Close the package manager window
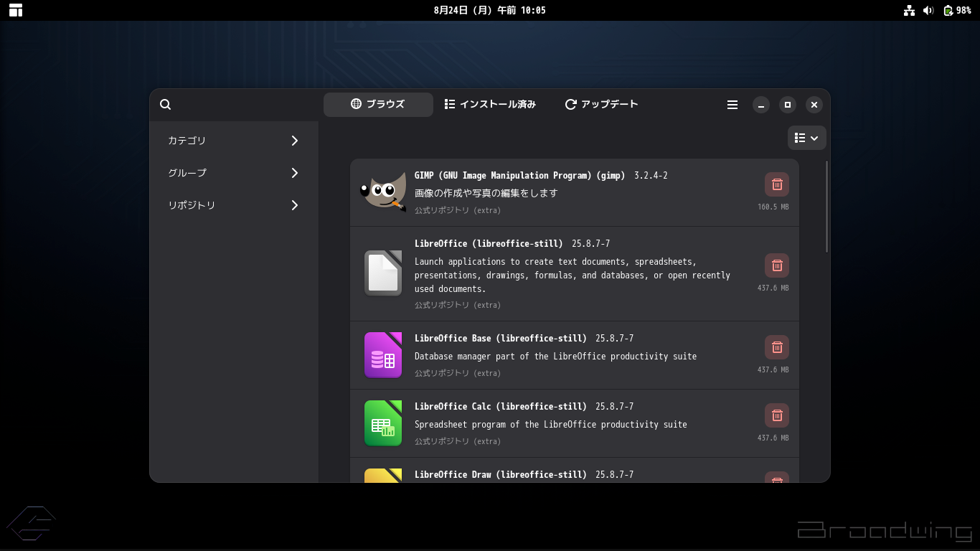The width and height of the screenshot is (980, 551). (x=814, y=105)
